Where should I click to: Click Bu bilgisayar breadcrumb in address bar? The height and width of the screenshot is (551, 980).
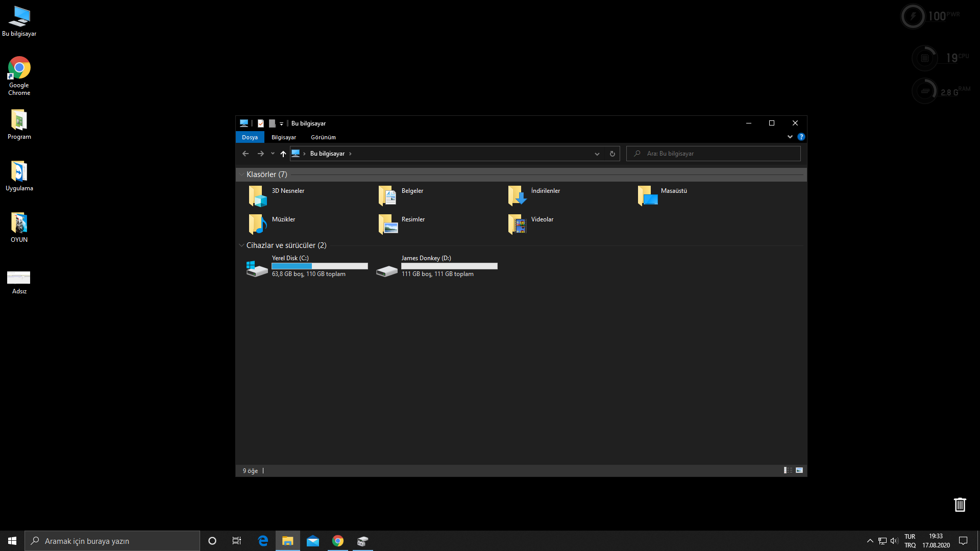327,154
